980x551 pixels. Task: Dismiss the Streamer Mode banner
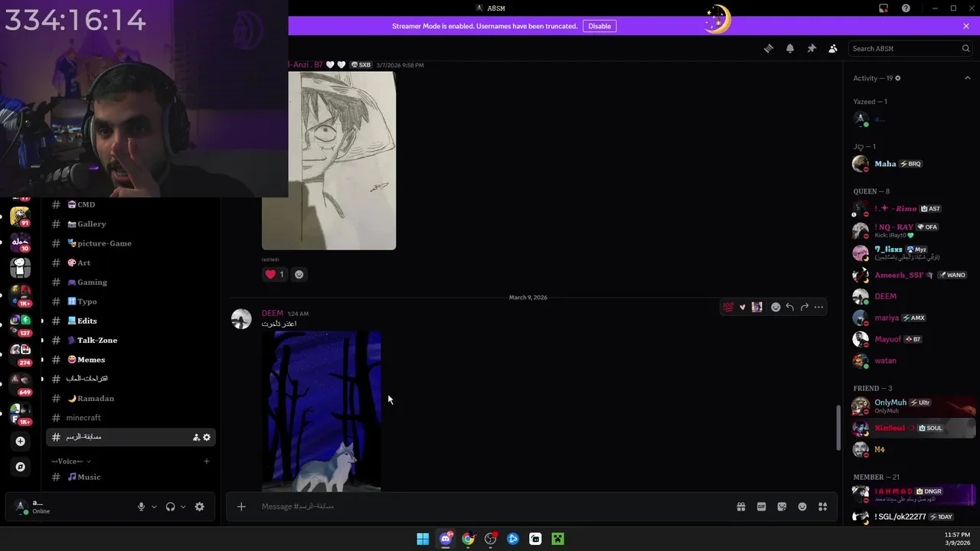click(966, 26)
